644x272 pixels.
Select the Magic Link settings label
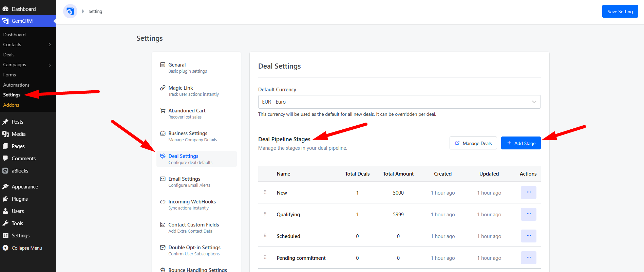click(181, 88)
